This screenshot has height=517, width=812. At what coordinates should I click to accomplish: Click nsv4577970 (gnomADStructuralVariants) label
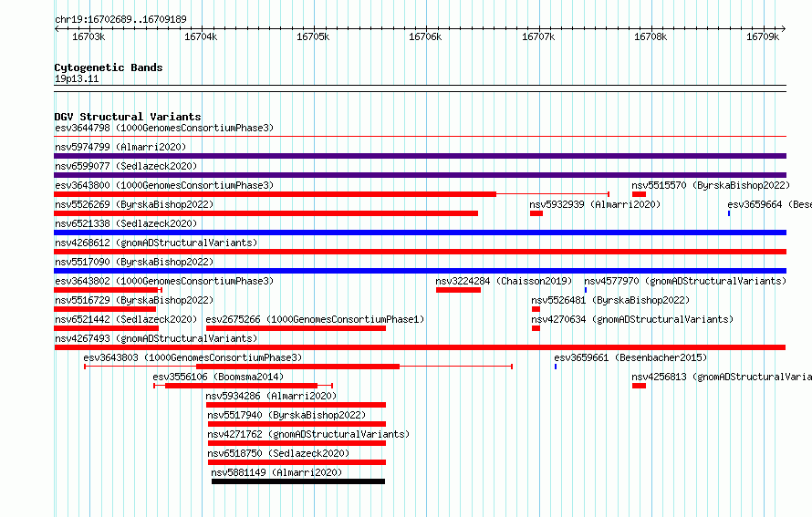click(x=685, y=281)
